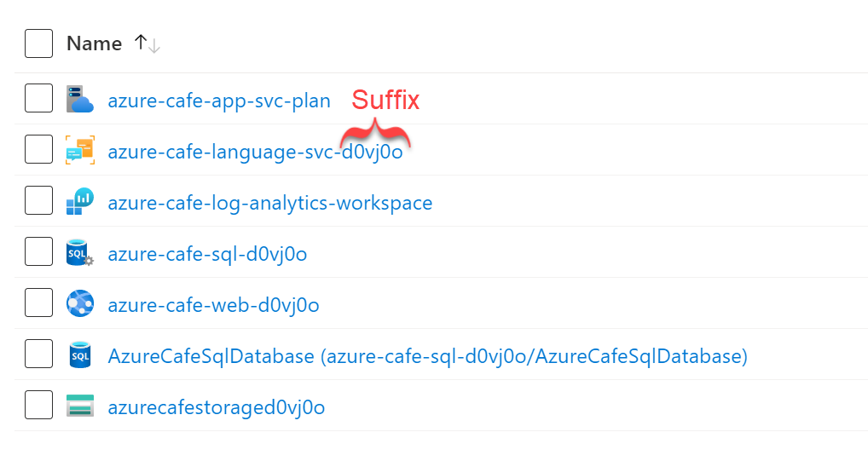Click the AzureCafeSqlDatabase database icon
This screenshot has height=461, width=868.
[x=80, y=355]
